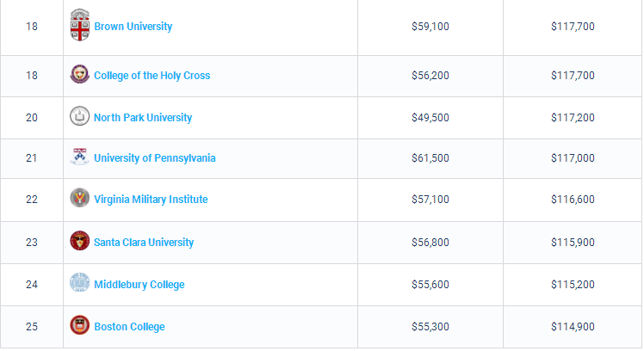This screenshot has height=351, width=644.
Task: Open the Boston College link
Action: click(129, 327)
